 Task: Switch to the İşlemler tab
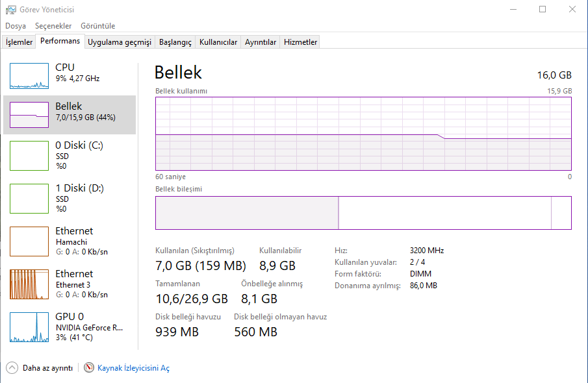(x=19, y=42)
